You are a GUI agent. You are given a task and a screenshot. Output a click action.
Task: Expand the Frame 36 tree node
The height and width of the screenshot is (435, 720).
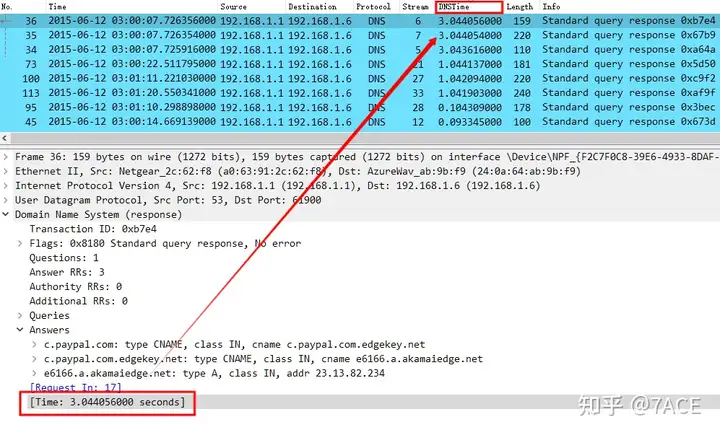coord(6,157)
